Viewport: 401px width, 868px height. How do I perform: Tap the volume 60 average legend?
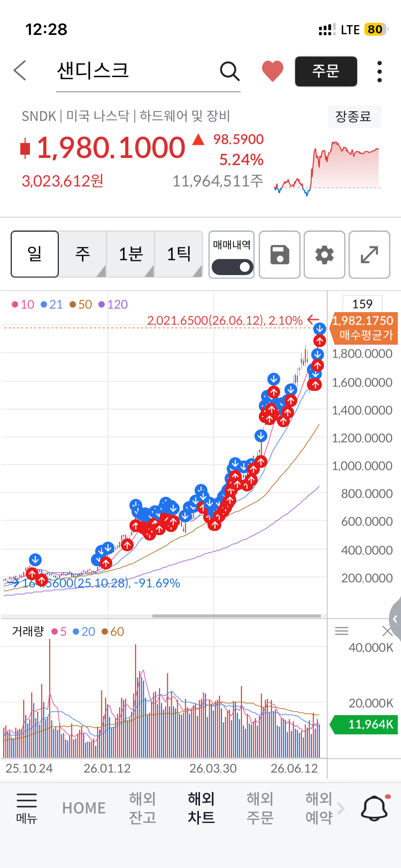113,631
